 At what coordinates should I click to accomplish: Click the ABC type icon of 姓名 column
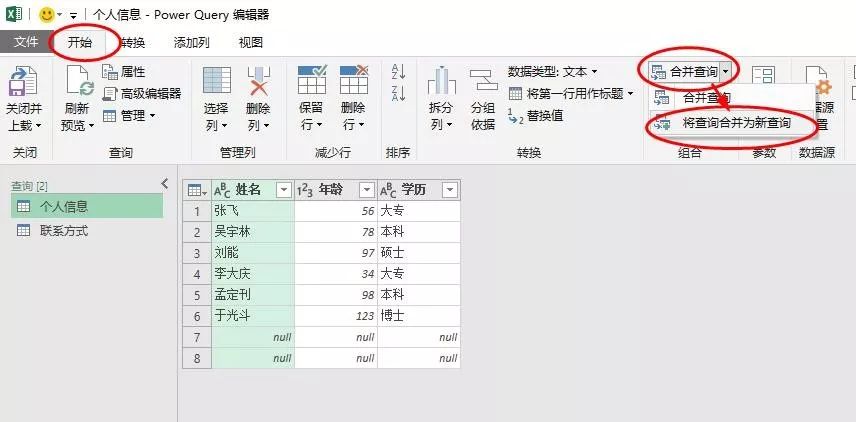coord(222,190)
